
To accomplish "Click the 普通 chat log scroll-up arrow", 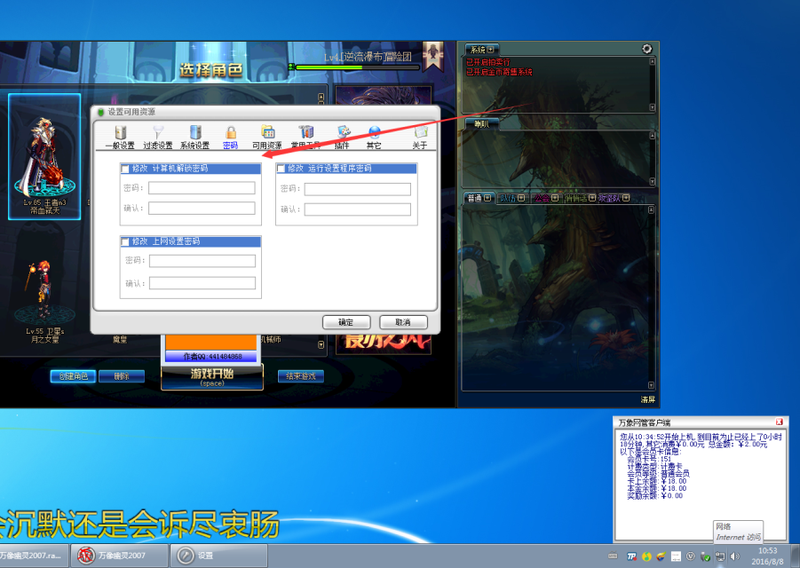I will click(x=652, y=210).
